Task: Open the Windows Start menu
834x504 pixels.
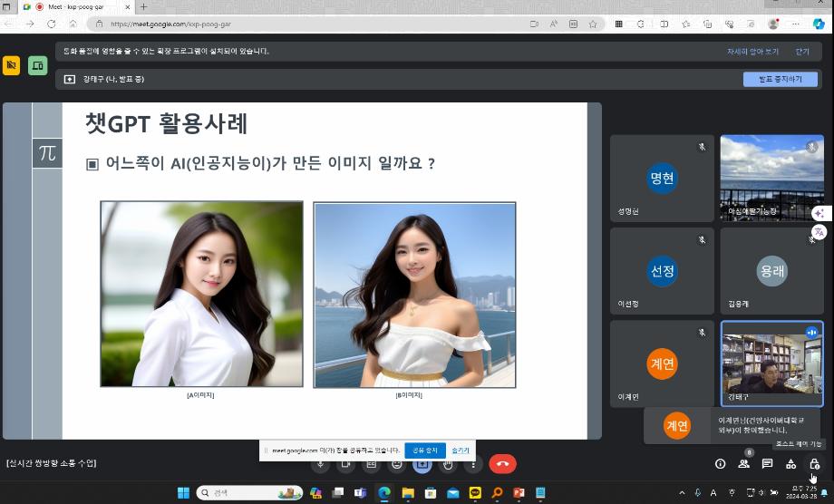Action: point(183,493)
